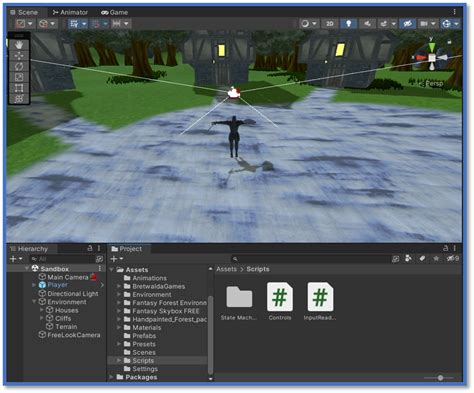Open the pivot mode dropdown arrow
The width and height of the screenshot is (474, 393).
pos(30,24)
